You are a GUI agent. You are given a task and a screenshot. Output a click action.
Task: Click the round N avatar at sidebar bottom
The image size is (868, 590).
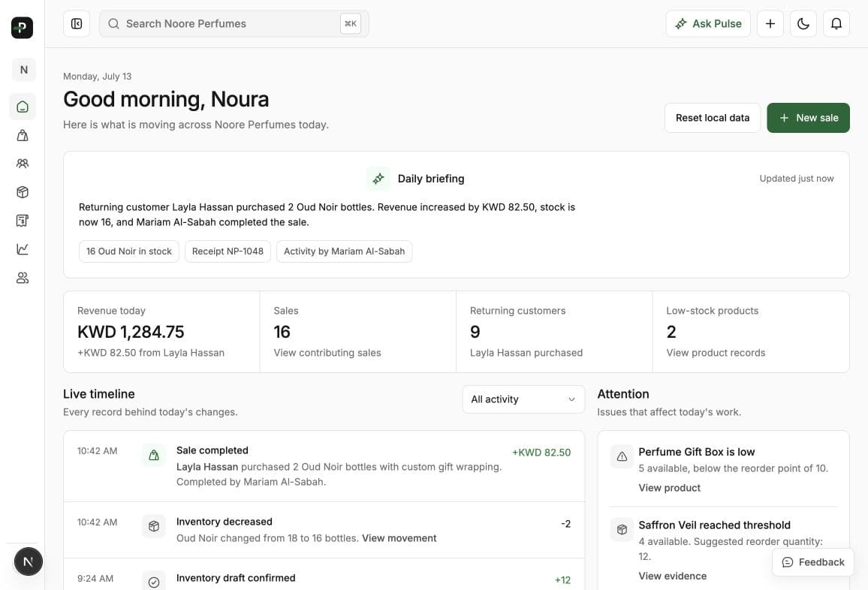click(x=29, y=561)
